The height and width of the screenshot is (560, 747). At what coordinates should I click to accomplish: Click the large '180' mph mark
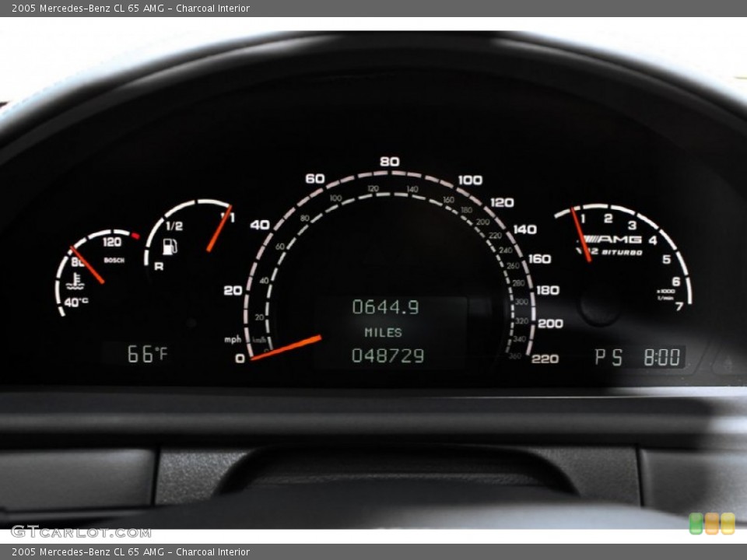pos(548,290)
